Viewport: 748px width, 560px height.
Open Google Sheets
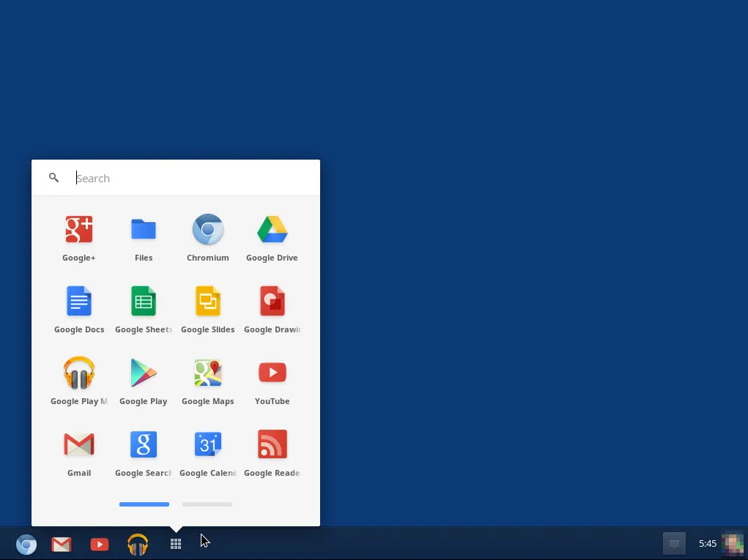144,300
